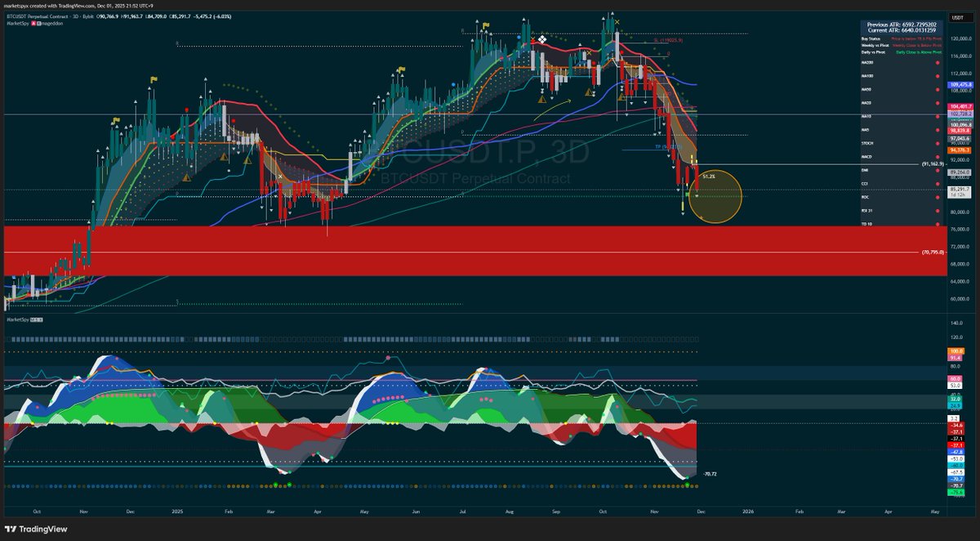Click the 120,000.0 price scale label
The image size is (980, 541).
[x=960, y=38]
